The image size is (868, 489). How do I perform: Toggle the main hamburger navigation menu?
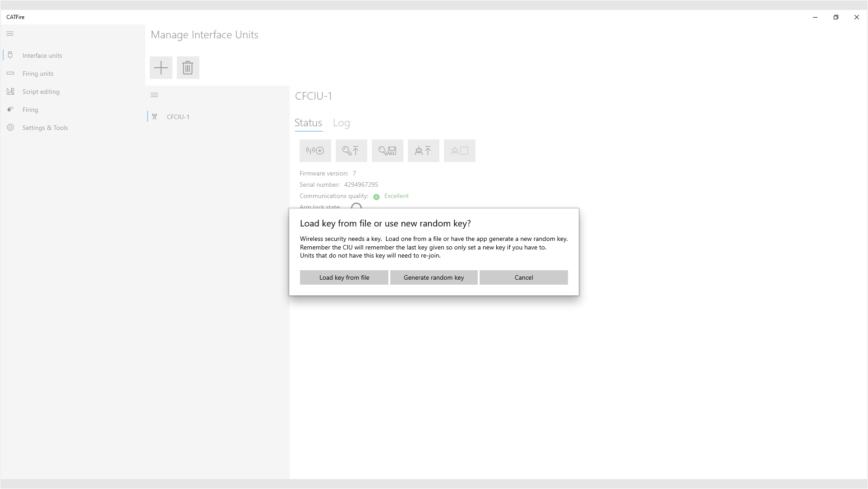10,34
